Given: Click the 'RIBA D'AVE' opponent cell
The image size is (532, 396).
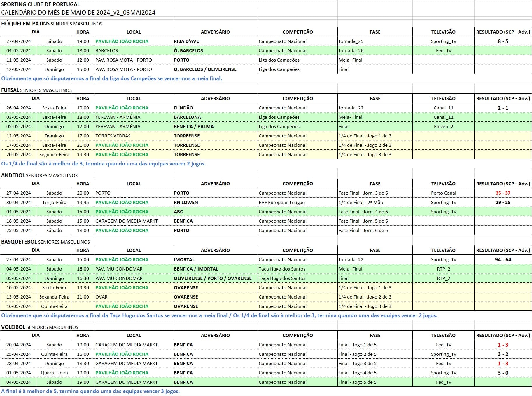Looking at the screenshot, I should tap(215, 41).
